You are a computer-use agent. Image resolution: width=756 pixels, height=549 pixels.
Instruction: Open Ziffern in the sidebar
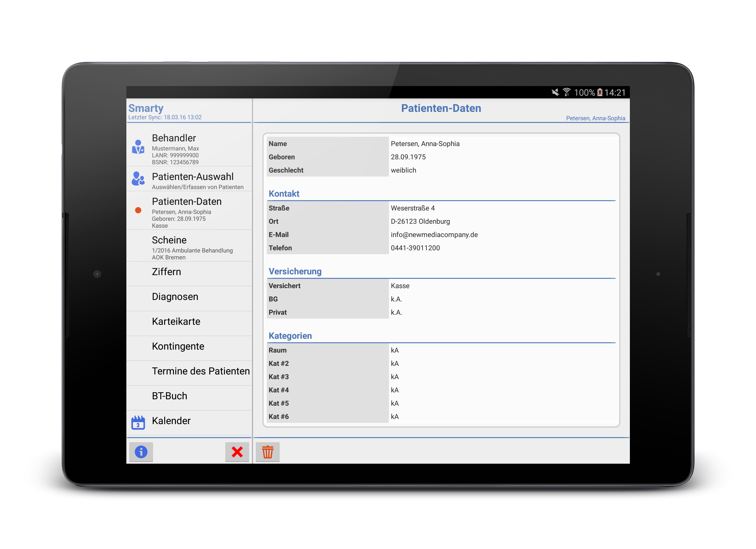click(x=189, y=274)
